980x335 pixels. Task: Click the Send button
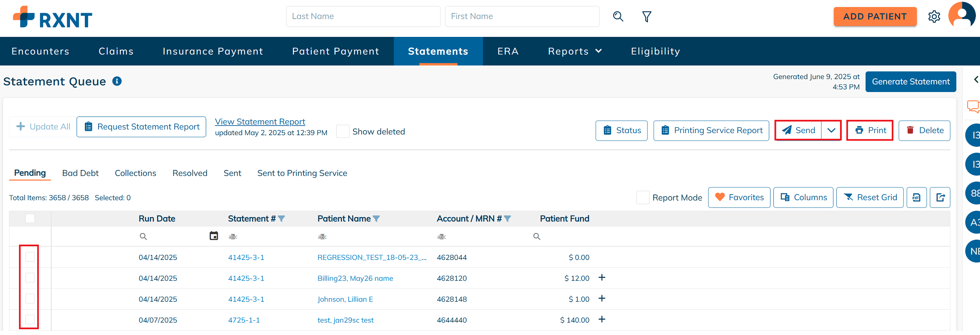coord(799,130)
